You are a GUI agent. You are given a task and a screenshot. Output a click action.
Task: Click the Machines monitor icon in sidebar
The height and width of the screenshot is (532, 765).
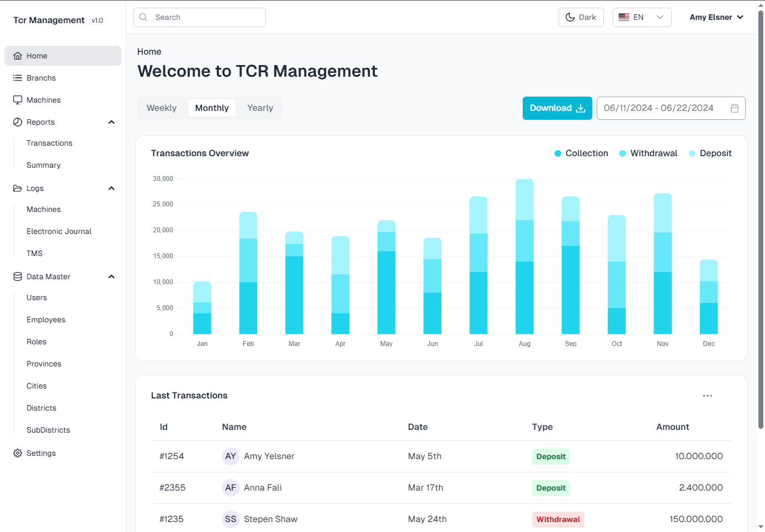(18, 100)
